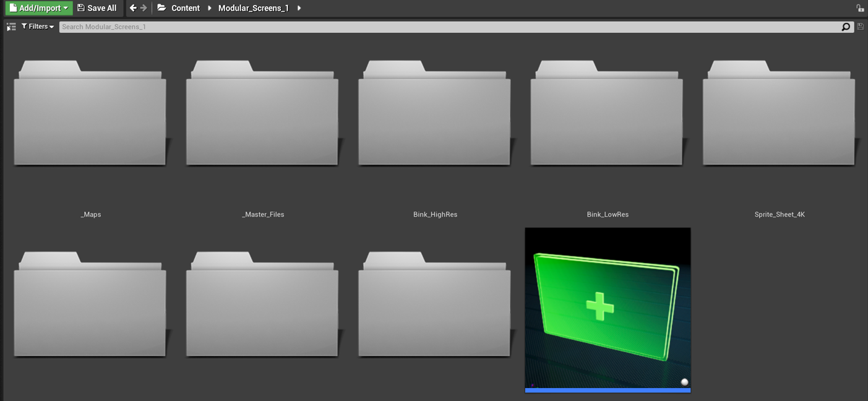Select the Sprite_Sheet_4K folder
The width and height of the screenshot is (868, 401).
tap(778, 114)
